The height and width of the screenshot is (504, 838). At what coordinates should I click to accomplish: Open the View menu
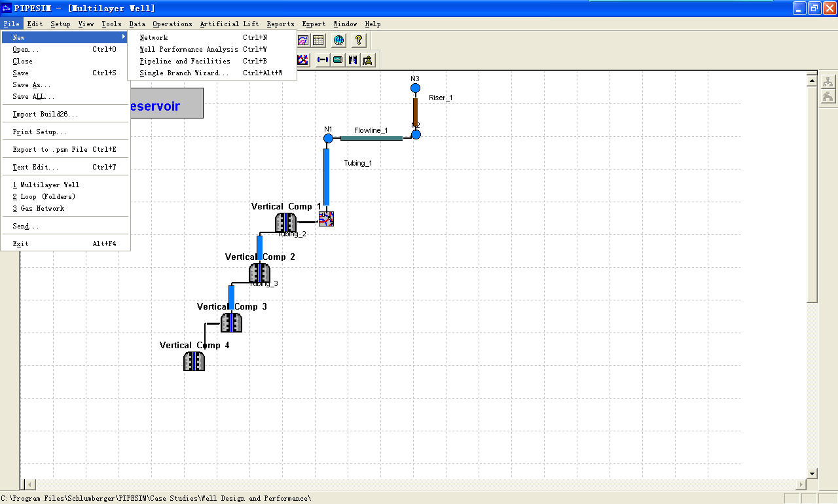(86, 24)
